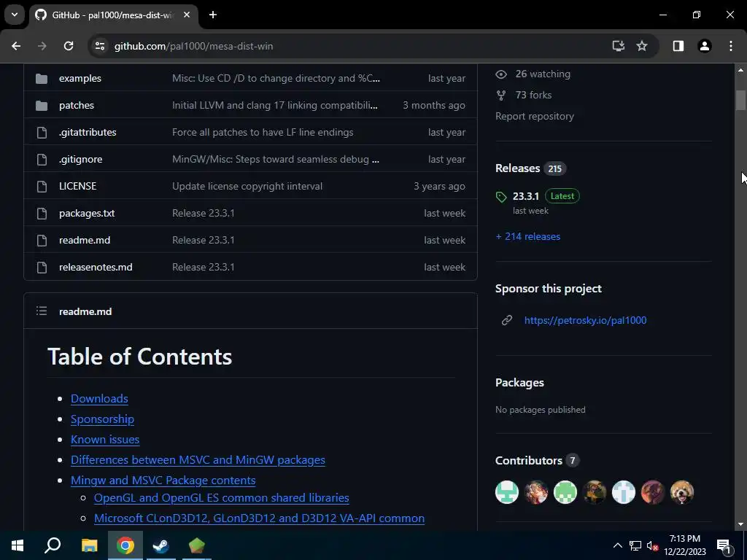Viewport: 747px width, 560px height.
Task: Visit https://petrosky.io/pal1000 sponsor link
Action: point(586,320)
